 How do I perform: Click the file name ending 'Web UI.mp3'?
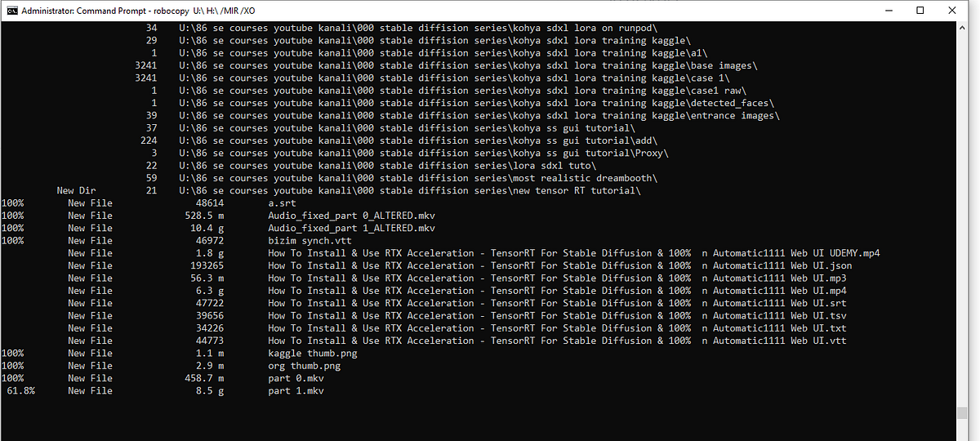pos(557,278)
